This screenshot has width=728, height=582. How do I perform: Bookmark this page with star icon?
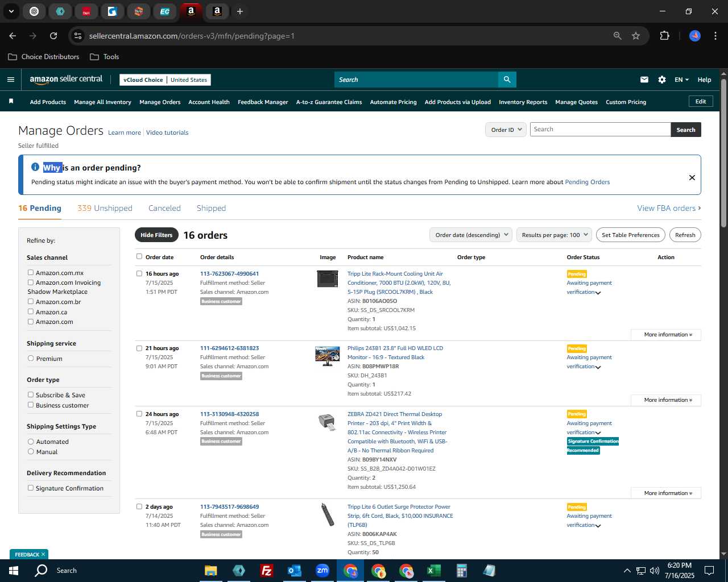(x=636, y=36)
